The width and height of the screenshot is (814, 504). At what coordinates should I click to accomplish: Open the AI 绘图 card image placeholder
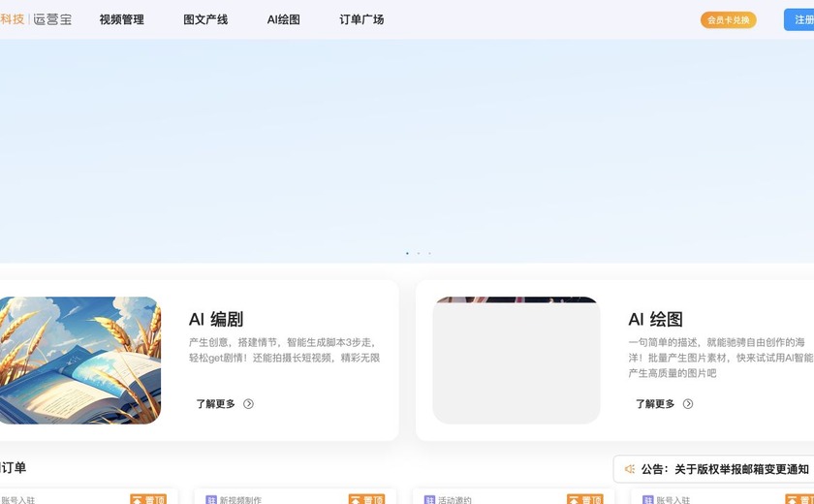coord(517,361)
